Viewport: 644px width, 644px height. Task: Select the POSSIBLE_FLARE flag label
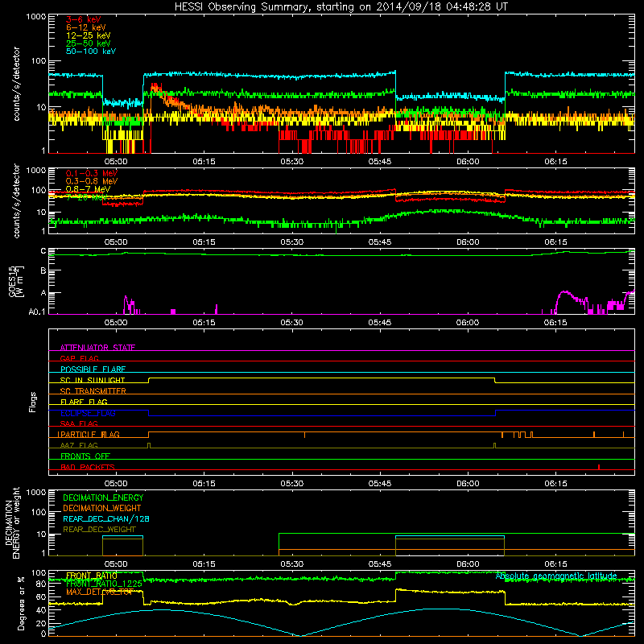[x=93, y=369]
